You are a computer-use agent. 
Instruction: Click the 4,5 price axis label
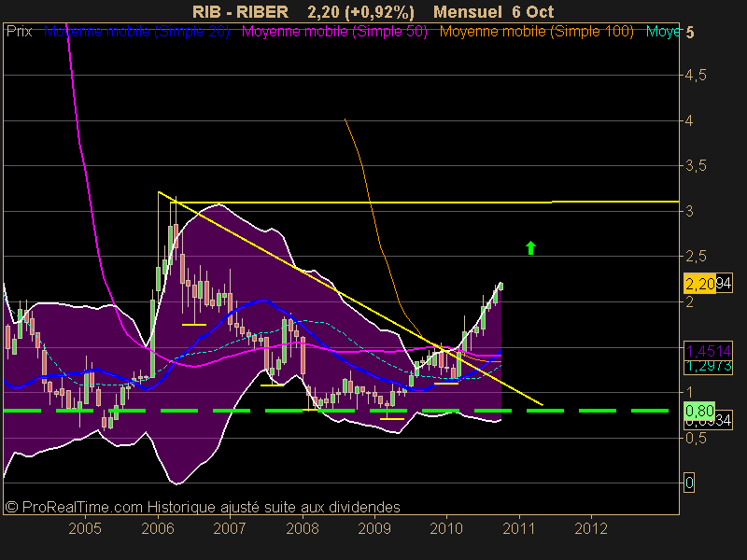[696, 76]
